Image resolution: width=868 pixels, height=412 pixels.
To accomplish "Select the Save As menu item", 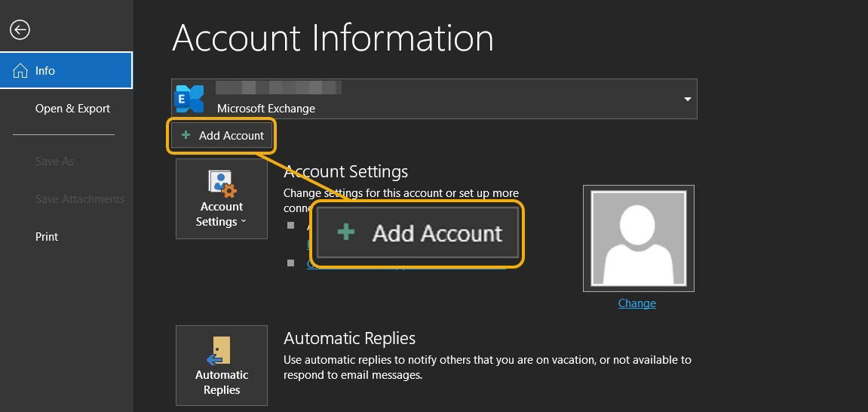I will 55,161.
